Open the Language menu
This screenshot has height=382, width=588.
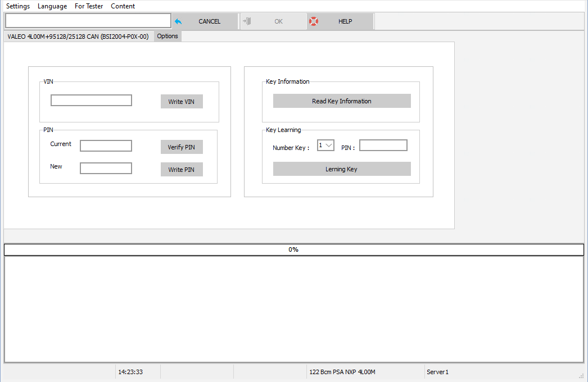[52, 6]
